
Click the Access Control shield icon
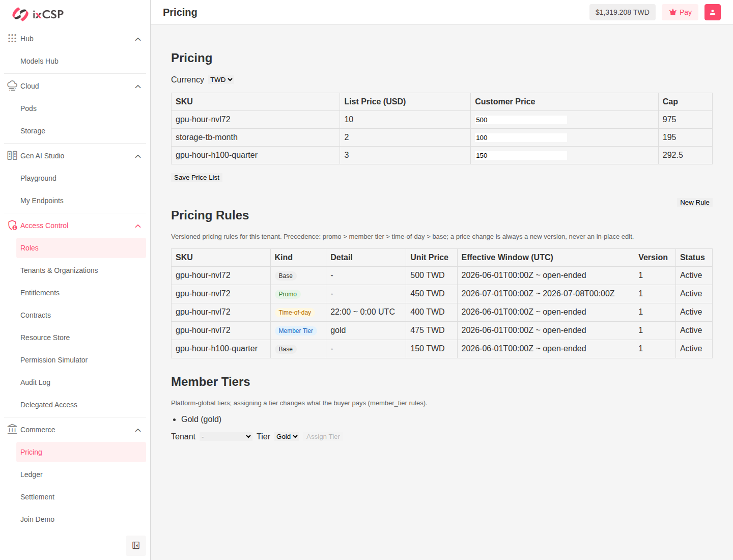pos(12,226)
